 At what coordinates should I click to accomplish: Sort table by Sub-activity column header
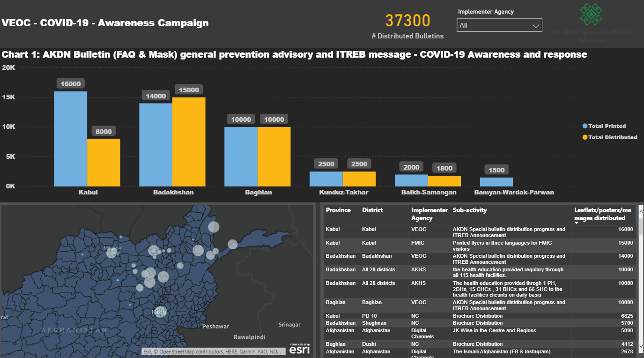(x=470, y=210)
